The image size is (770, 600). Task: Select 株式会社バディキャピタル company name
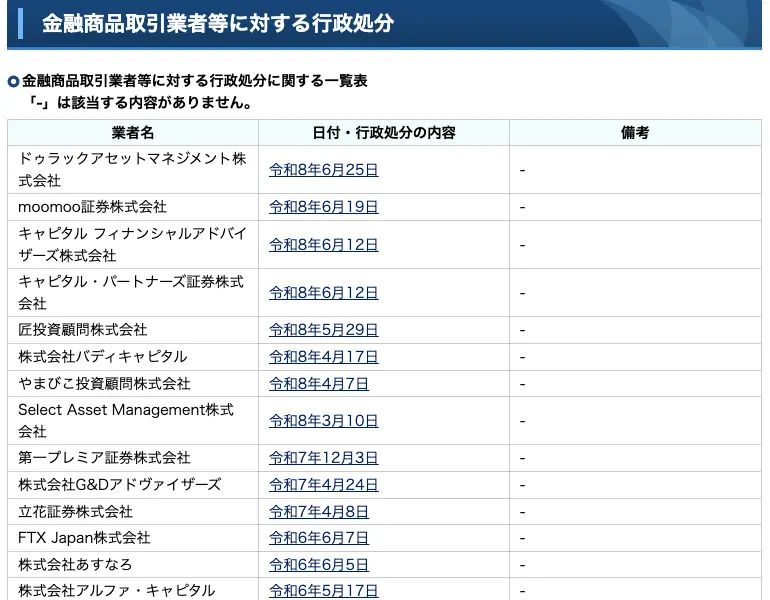tap(103, 356)
